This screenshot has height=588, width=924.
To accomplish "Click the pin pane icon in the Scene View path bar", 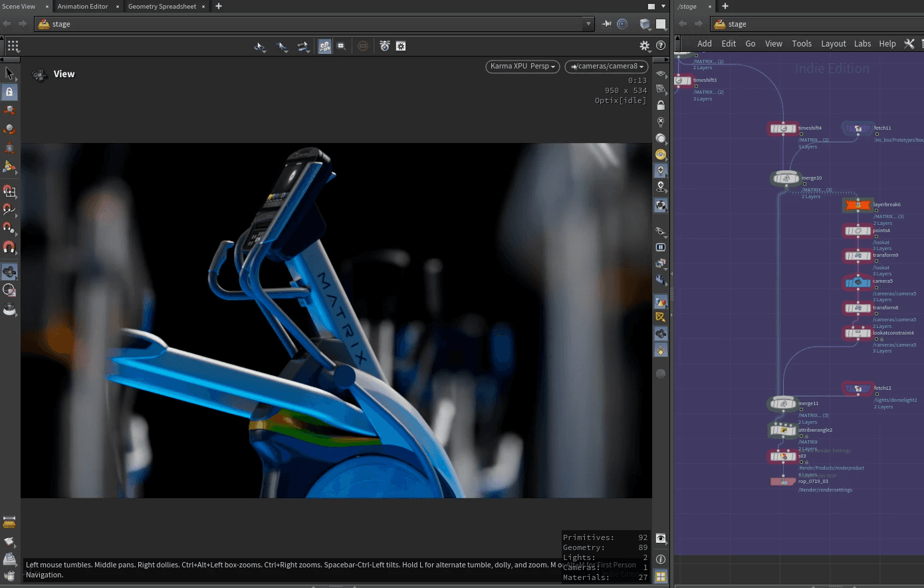I will 607,24.
